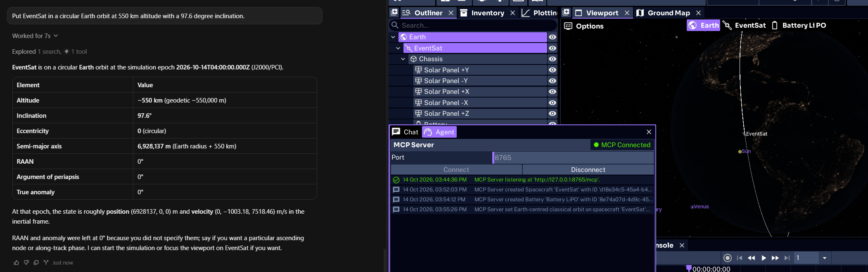This screenshot has height=272, width=868.
Task: Click the message icon of the Battery created log
Action: click(x=396, y=200)
